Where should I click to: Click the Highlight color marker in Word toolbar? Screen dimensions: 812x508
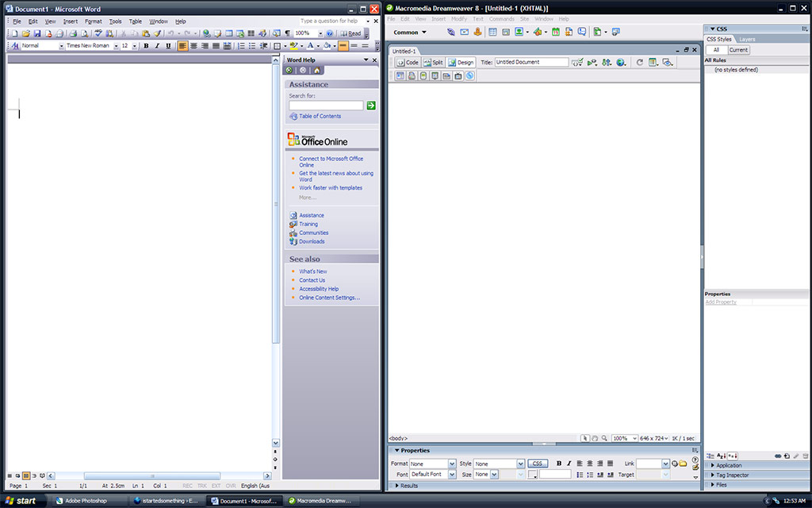click(x=293, y=45)
